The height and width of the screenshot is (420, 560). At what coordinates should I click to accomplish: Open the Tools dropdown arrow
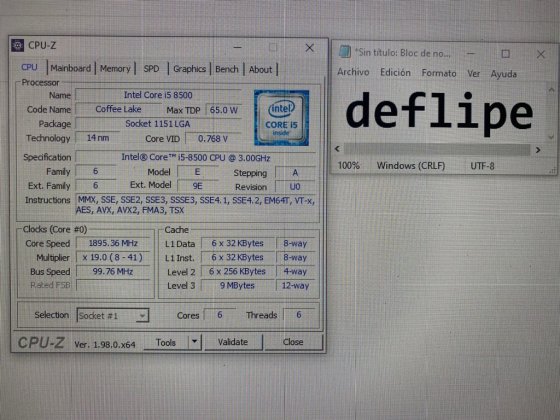[195, 342]
